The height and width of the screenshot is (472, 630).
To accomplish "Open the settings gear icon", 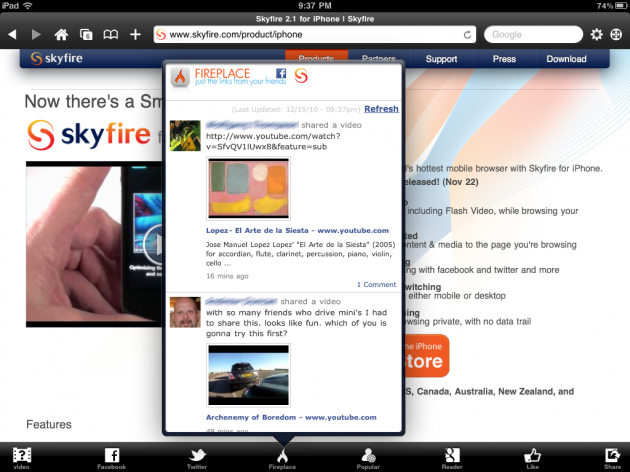I will point(596,34).
